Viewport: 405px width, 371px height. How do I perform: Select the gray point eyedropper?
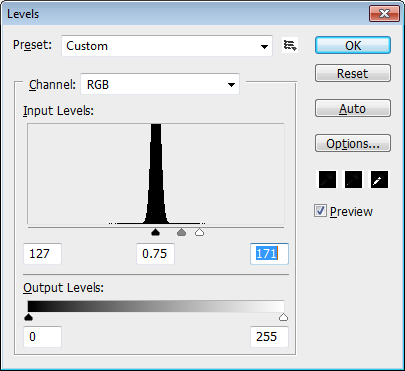[x=353, y=180]
